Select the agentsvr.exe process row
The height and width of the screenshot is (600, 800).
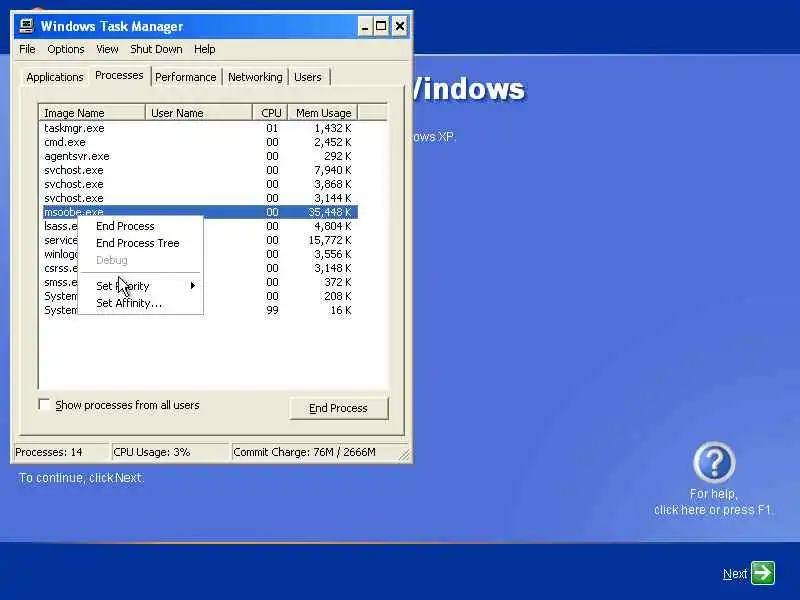coord(200,156)
